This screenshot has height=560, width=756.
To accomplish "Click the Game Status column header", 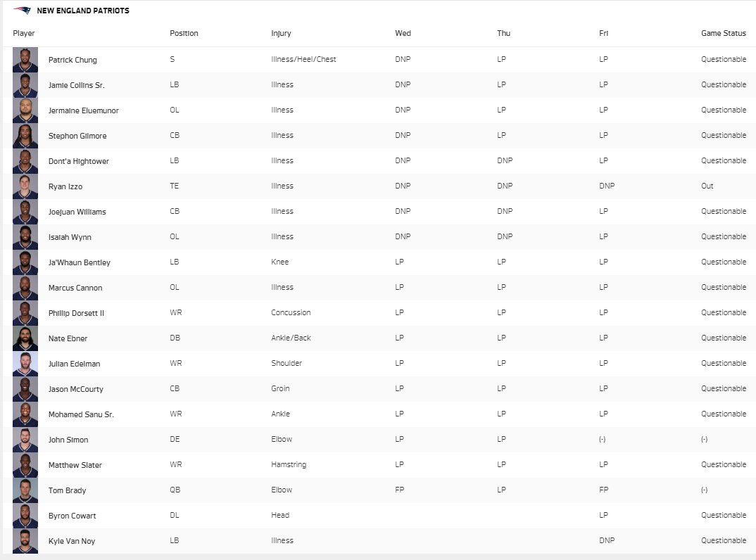I will point(723,33).
